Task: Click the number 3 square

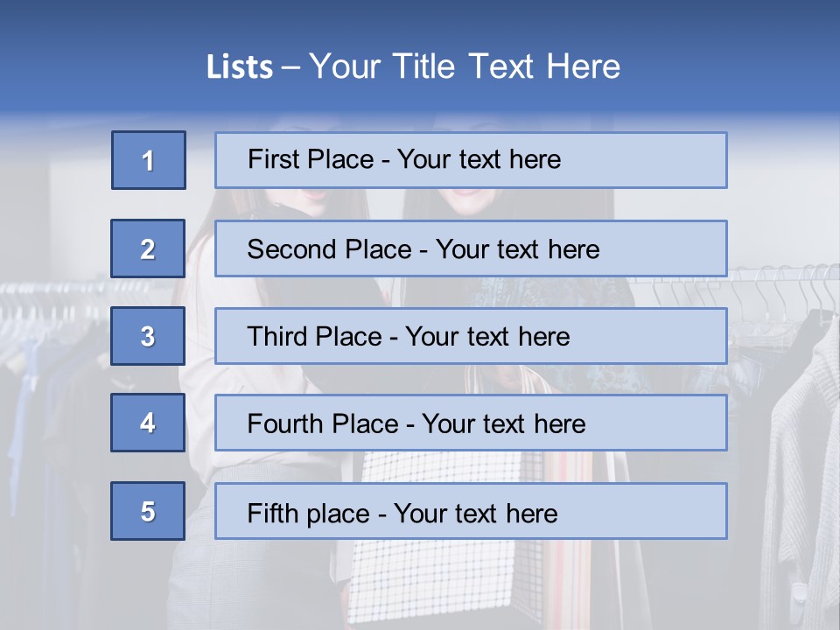Action: point(148,336)
